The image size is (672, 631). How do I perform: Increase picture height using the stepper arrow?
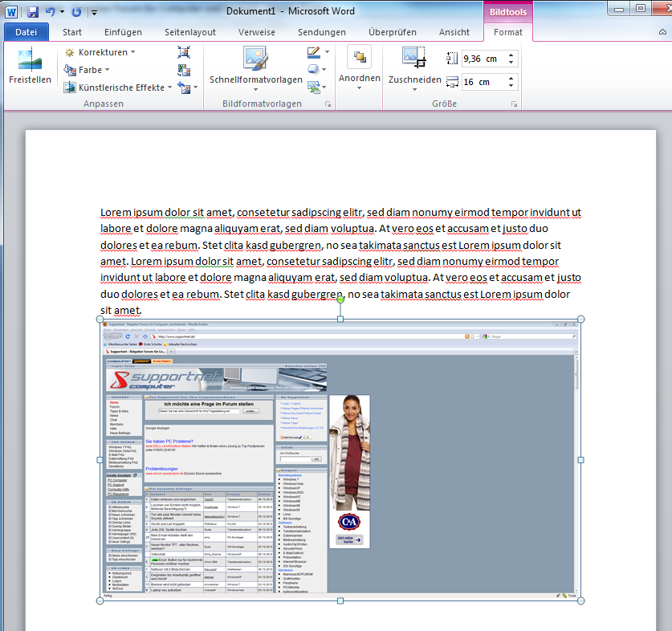click(x=511, y=55)
